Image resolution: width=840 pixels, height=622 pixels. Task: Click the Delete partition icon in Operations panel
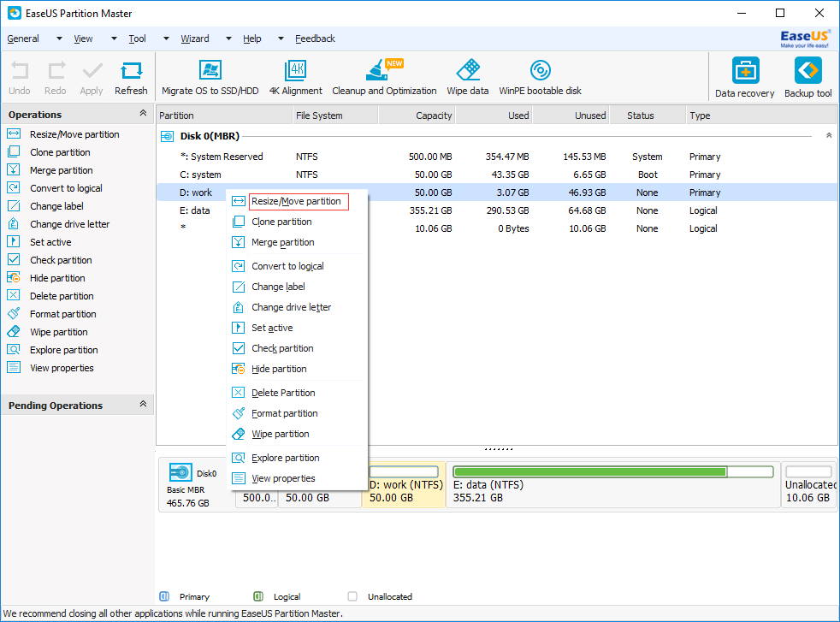point(14,296)
